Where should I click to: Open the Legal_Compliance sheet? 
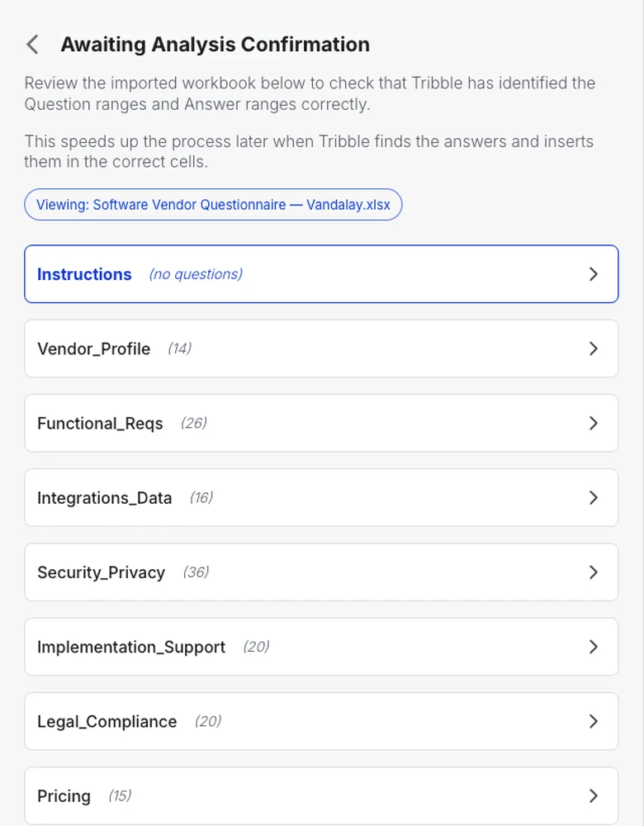(x=321, y=721)
